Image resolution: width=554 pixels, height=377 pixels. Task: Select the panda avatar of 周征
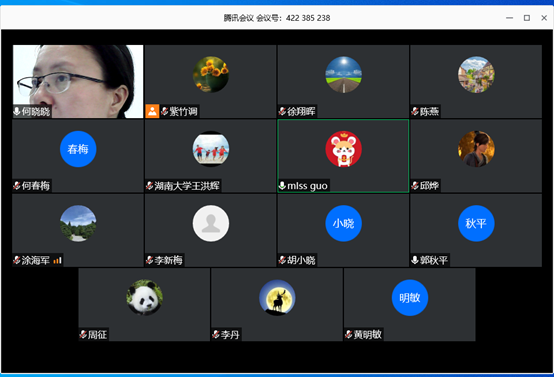pyautogui.click(x=145, y=298)
